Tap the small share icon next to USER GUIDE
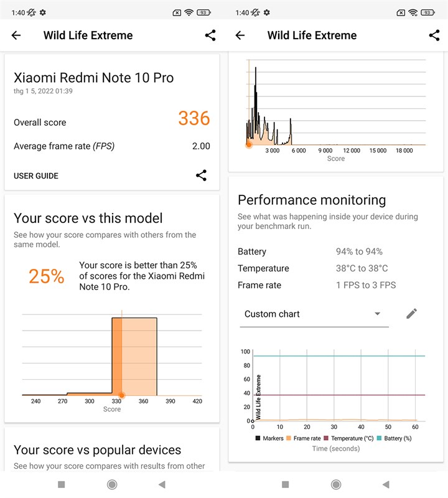448x498 pixels. [x=201, y=176]
